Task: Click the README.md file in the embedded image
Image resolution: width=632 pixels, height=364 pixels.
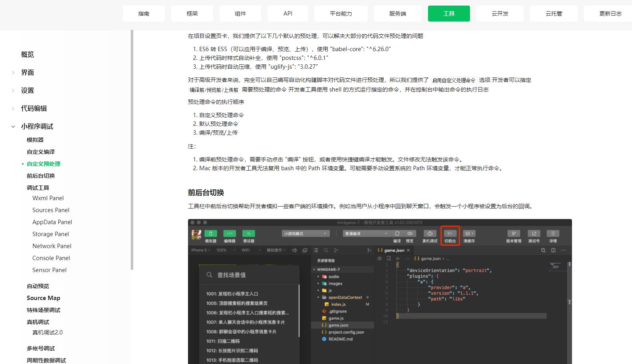Action: click(340, 339)
